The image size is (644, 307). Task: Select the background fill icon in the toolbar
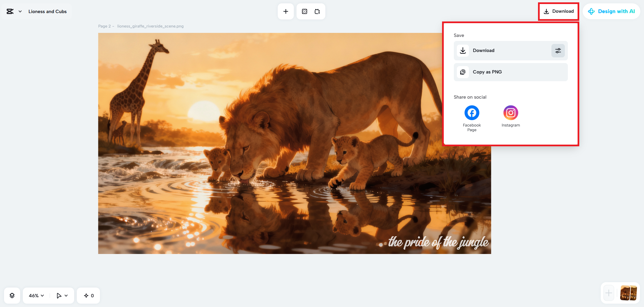click(x=304, y=11)
